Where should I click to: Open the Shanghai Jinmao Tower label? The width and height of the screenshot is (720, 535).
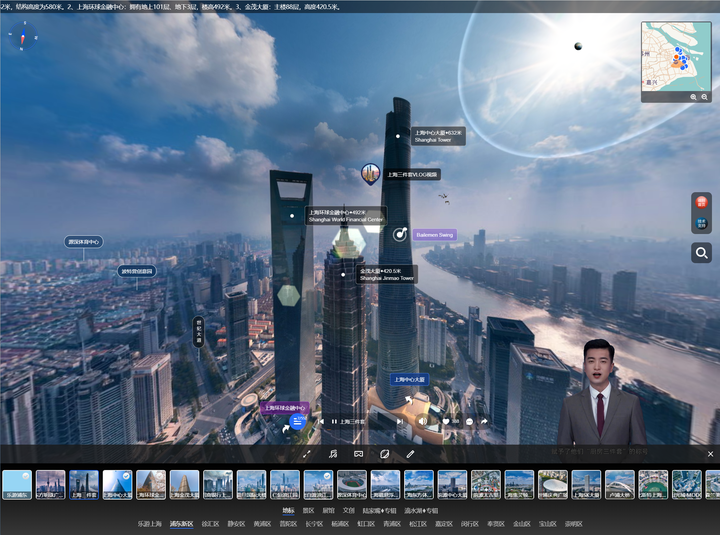click(387, 275)
